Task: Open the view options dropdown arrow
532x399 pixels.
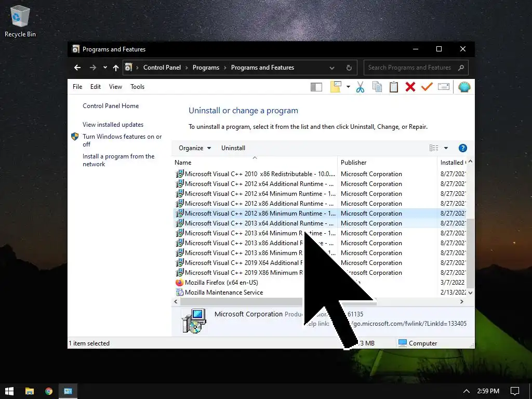Action: 446,148
